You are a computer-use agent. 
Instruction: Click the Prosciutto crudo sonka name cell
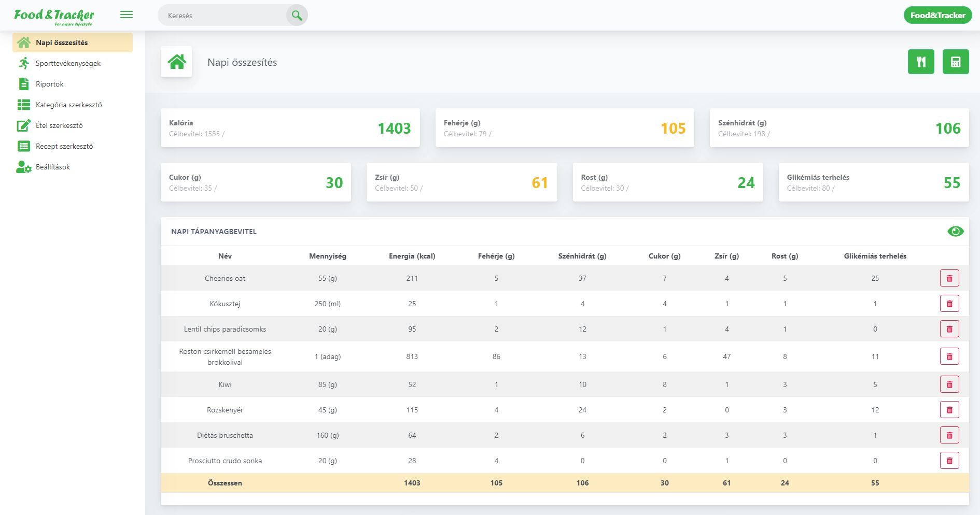[225, 461]
